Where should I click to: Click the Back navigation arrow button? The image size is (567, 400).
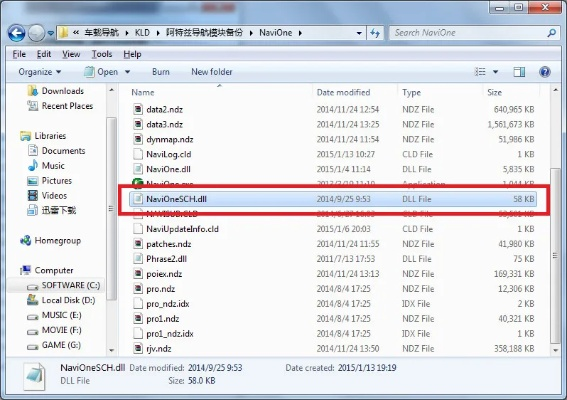click(x=17, y=33)
